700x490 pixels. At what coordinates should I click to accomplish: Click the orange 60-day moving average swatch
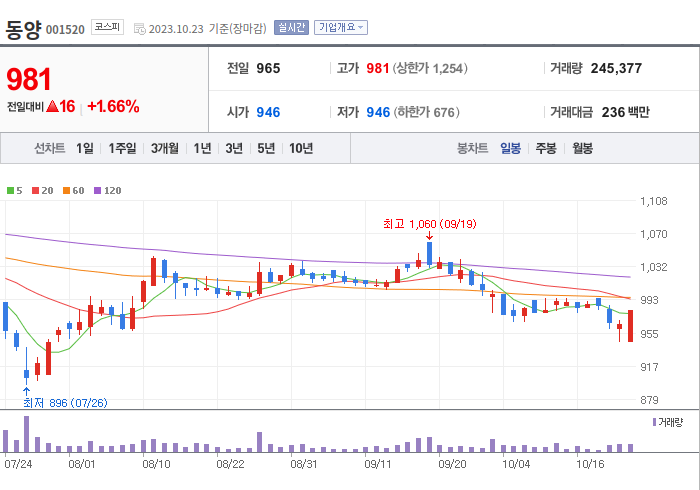[x=67, y=191]
